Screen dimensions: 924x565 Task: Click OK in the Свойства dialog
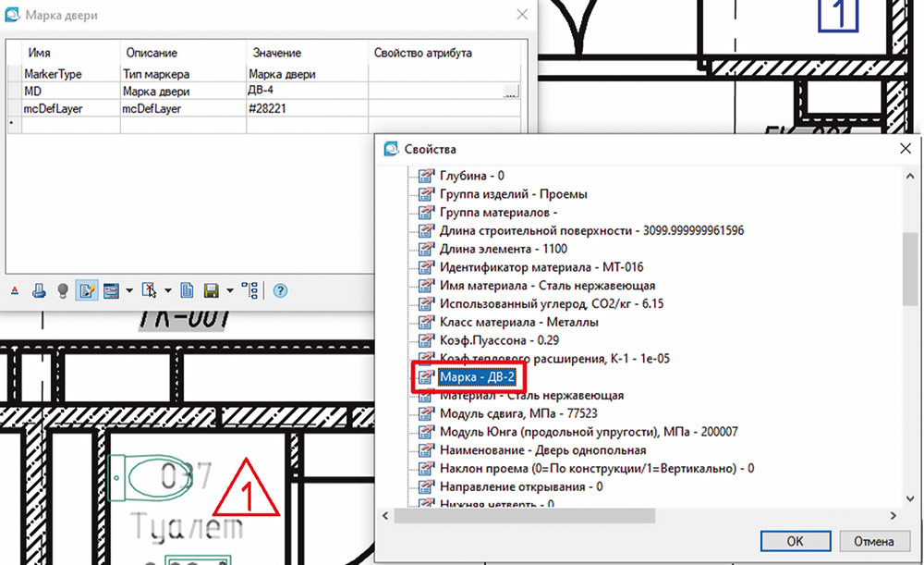coord(796,541)
